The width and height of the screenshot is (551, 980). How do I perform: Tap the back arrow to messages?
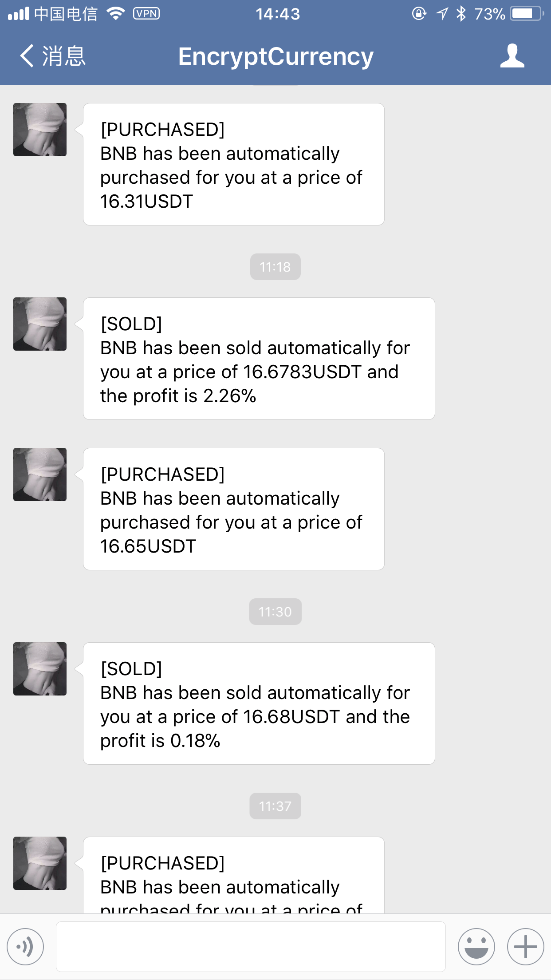click(x=27, y=56)
